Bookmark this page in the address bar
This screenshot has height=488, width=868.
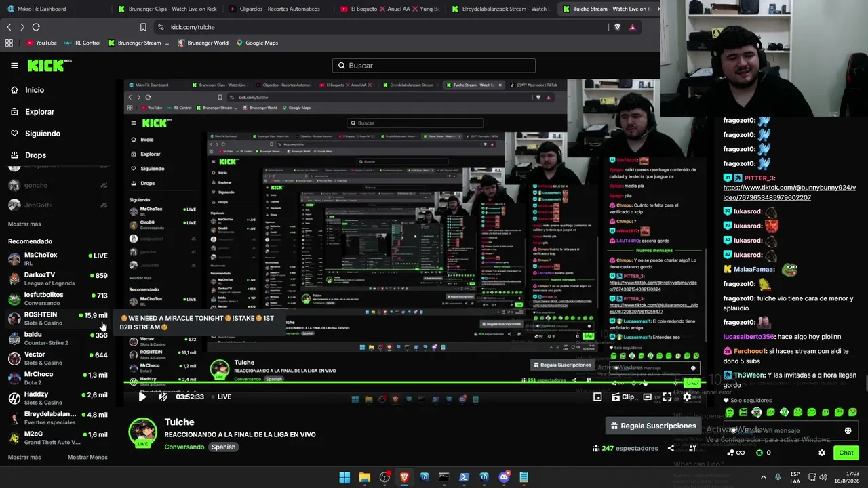tap(143, 27)
